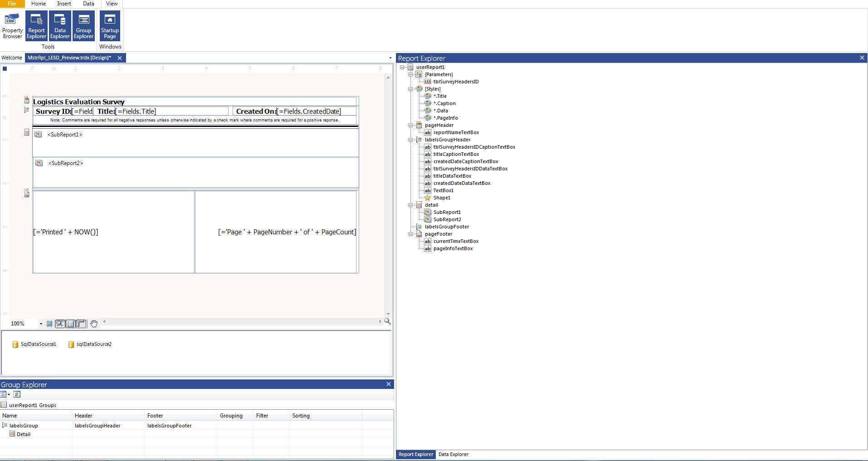This screenshot has width=868, height=461.
Task: Switch to the Data Explorer bottom tab
Action: tap(454, 454)
